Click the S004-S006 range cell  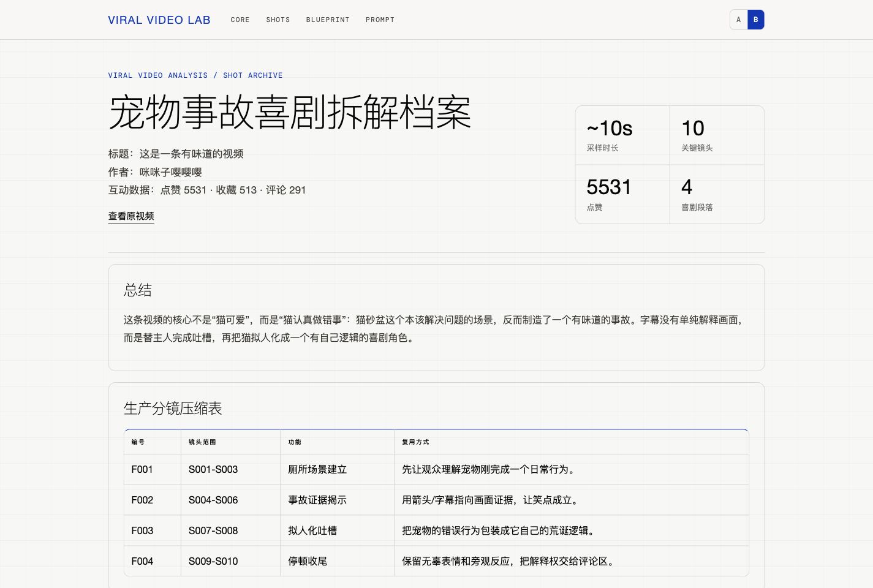pyautogui.click(x=231, y=500)
